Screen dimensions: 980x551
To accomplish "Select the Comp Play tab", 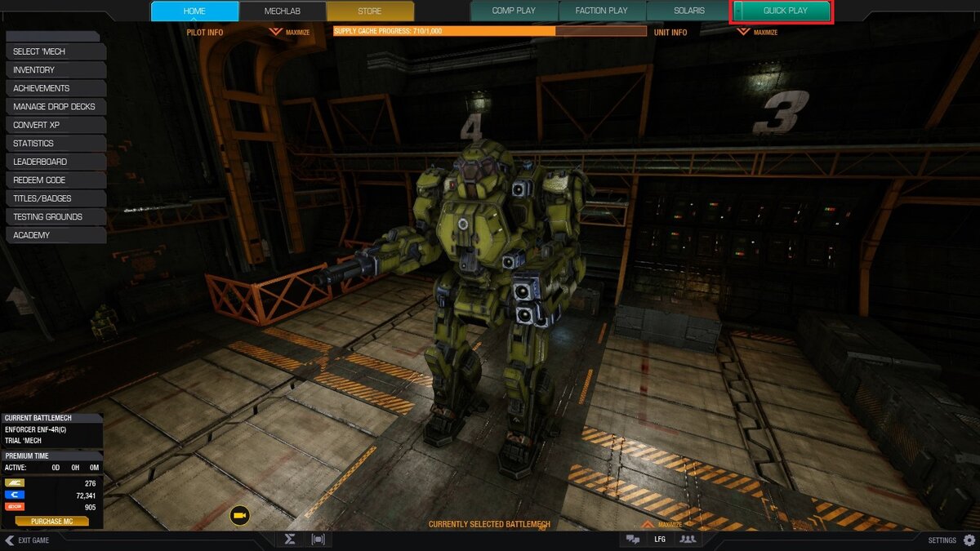I will 514,11.
